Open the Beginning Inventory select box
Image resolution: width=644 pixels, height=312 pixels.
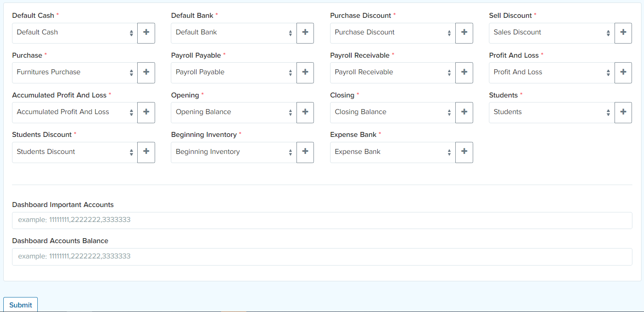[x=233, y=152]
